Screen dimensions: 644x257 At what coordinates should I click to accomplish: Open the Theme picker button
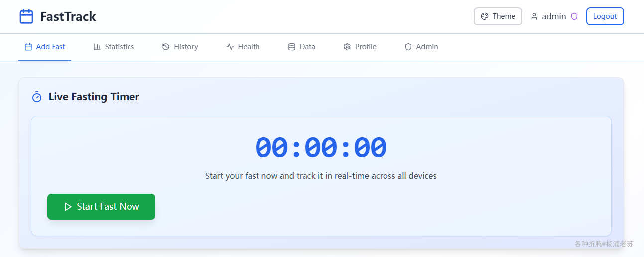(x=498, y=16)
